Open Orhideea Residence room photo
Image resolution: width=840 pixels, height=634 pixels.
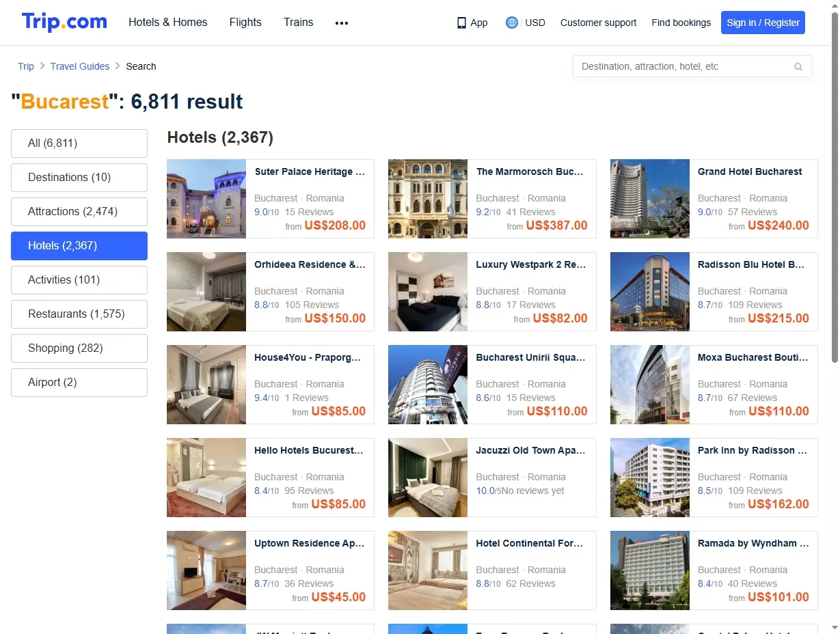point(206,292)
